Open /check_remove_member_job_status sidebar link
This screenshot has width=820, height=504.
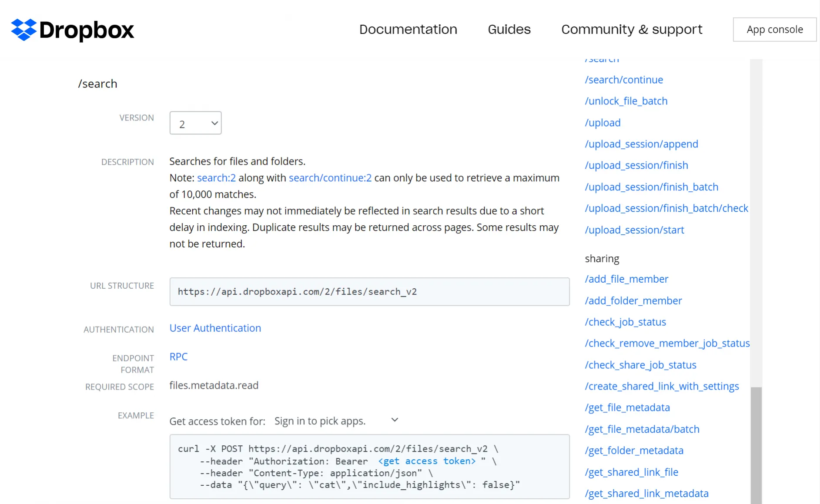(667, 343)
